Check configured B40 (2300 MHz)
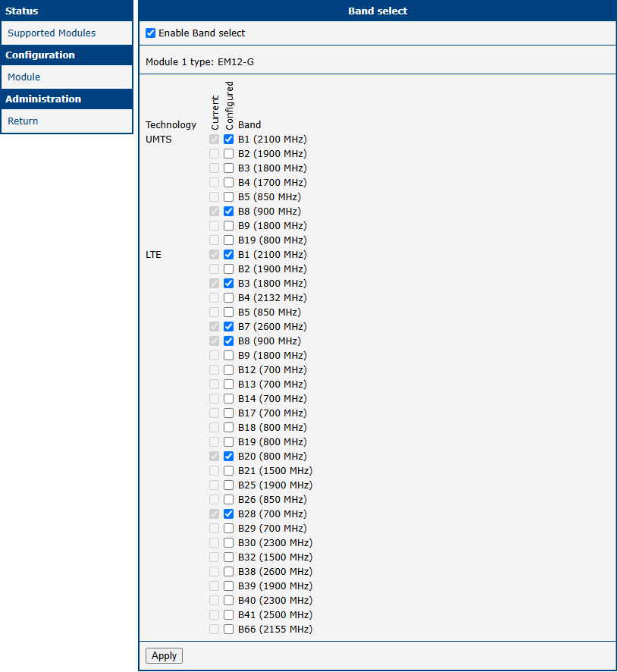This screenshot has height=672, width=618. coord(229,600)
